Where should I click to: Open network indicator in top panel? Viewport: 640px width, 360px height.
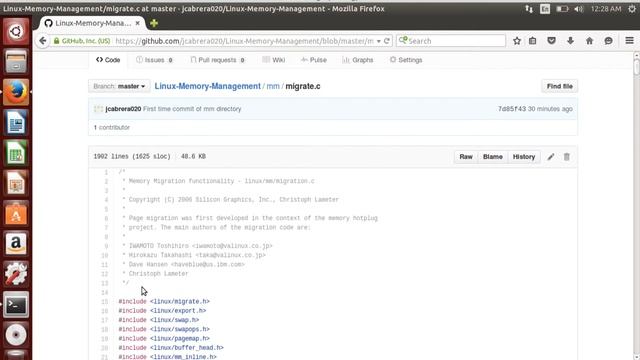(529, 9)
